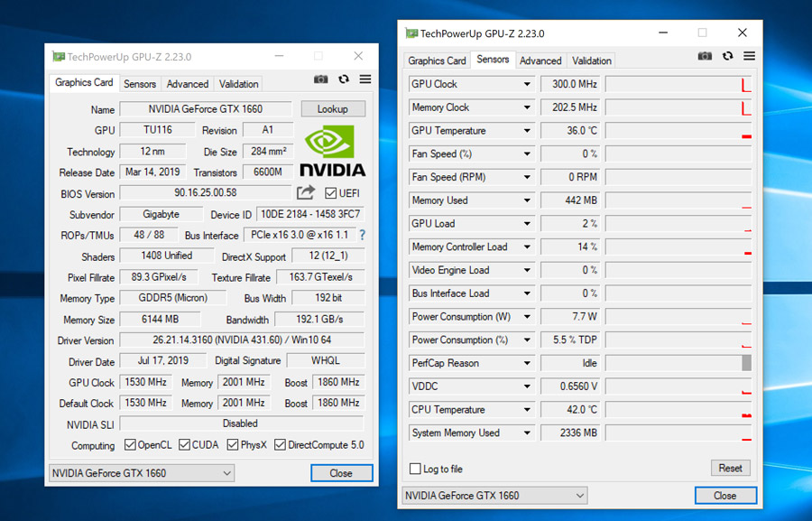Toggle the CUDA checkbox
This screenshot has width=812, height=521.
pos(184,445)
